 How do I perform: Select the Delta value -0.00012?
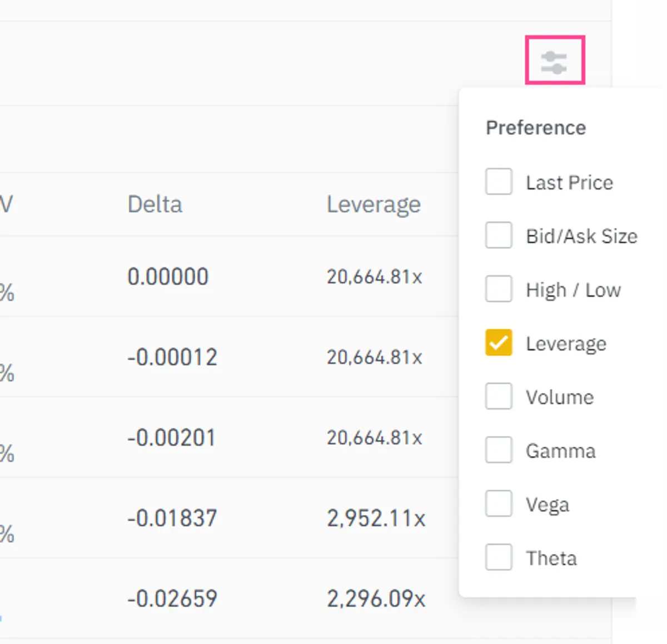tap(172, 357)
